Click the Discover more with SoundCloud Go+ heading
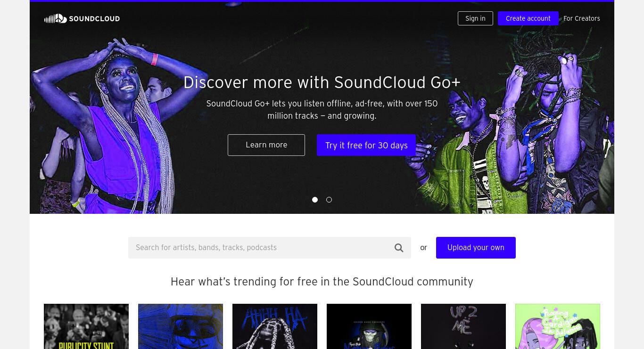The height and width of the screenshot is (349, 644). [322, 82]
